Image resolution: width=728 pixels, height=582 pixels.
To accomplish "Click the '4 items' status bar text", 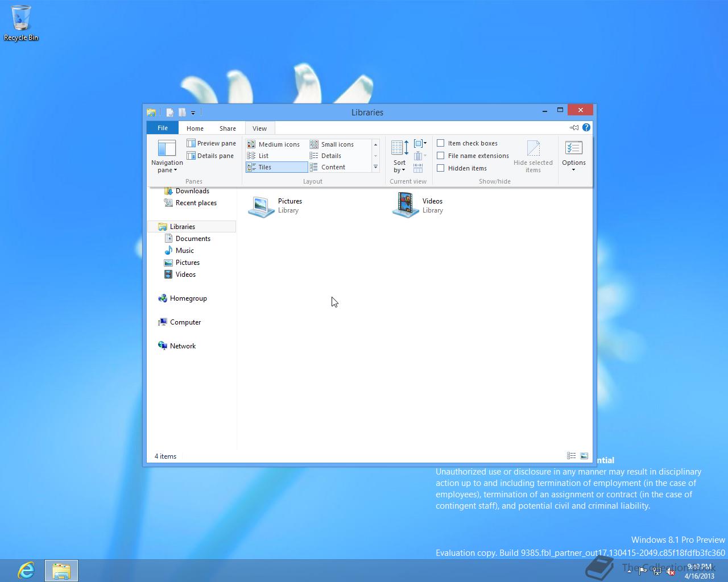I will click(166, 456).
